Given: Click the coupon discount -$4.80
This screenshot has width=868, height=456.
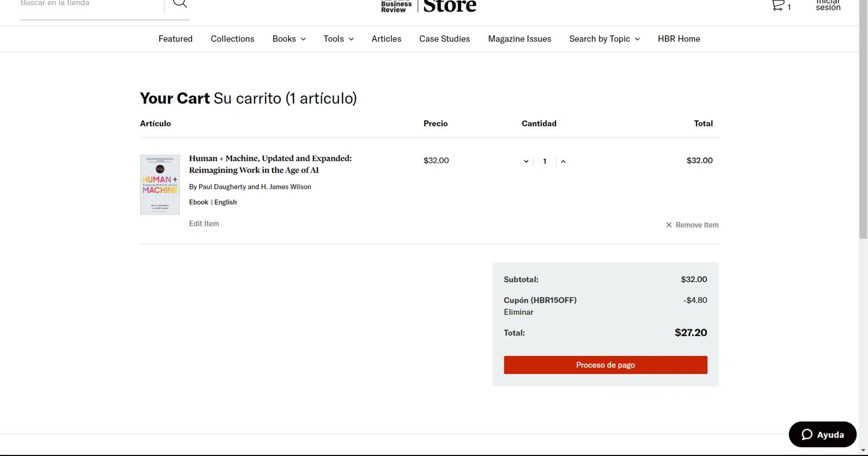Looking at the screenshot, I should point(695,300).
